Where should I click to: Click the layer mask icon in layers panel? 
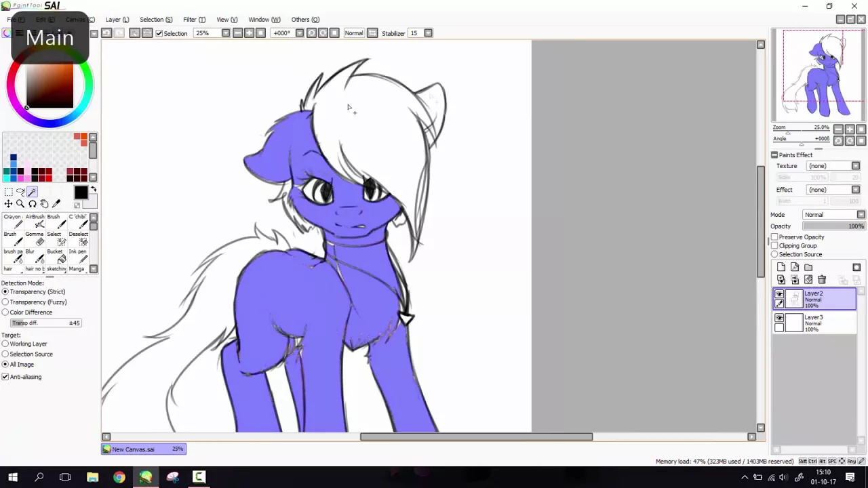click(x=856, y=268)
